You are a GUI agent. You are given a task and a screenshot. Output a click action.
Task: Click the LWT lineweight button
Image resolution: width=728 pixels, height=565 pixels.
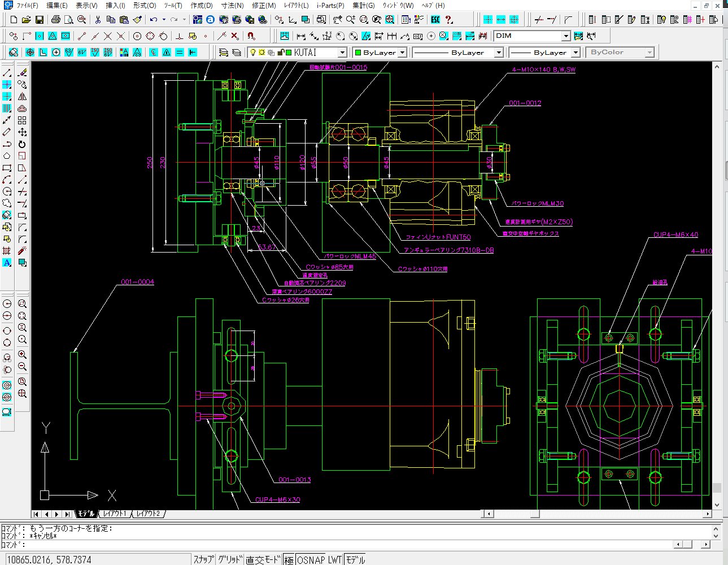(x=335, y=559)
